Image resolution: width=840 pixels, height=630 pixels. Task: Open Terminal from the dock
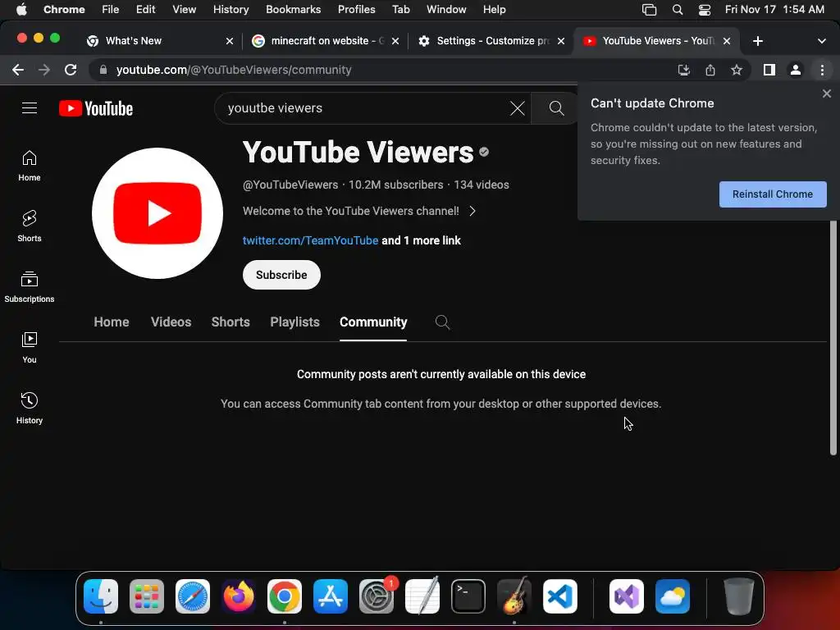(468, 596)
